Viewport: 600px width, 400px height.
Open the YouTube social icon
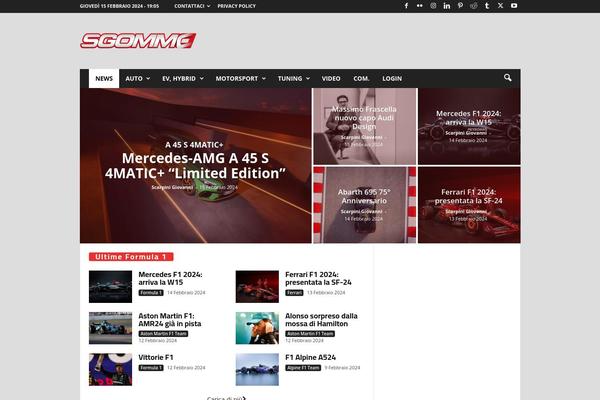(514, 6)
